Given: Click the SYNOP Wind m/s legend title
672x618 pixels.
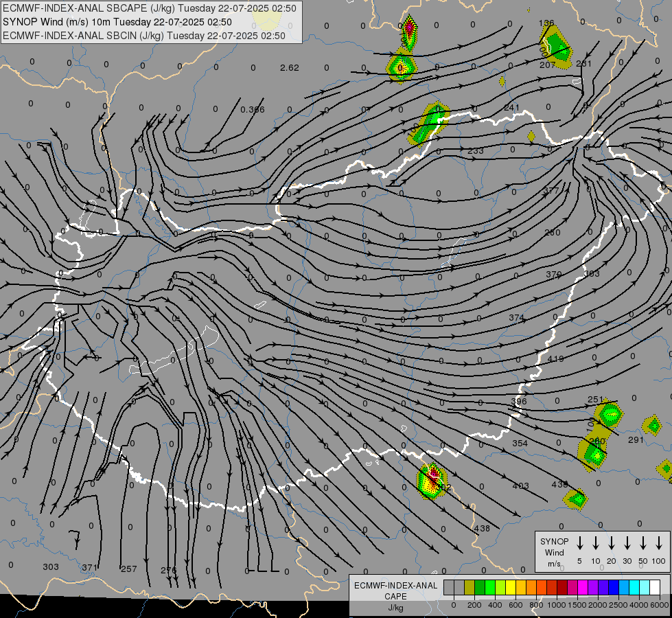Looking at the screenshot, I should [x=554, y=553].
